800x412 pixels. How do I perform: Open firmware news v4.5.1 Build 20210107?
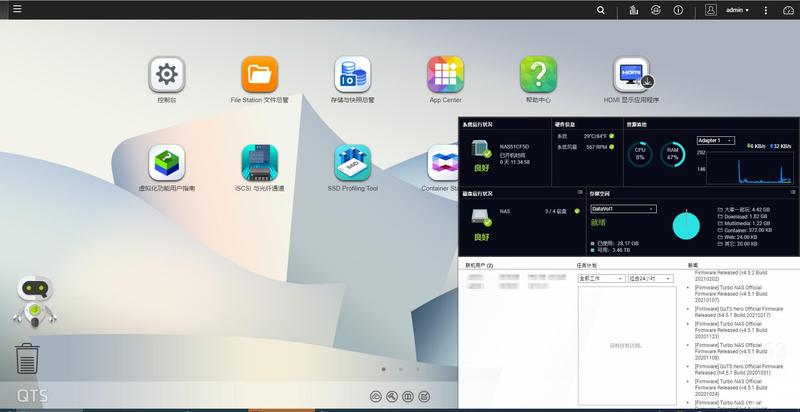point(731,294)
